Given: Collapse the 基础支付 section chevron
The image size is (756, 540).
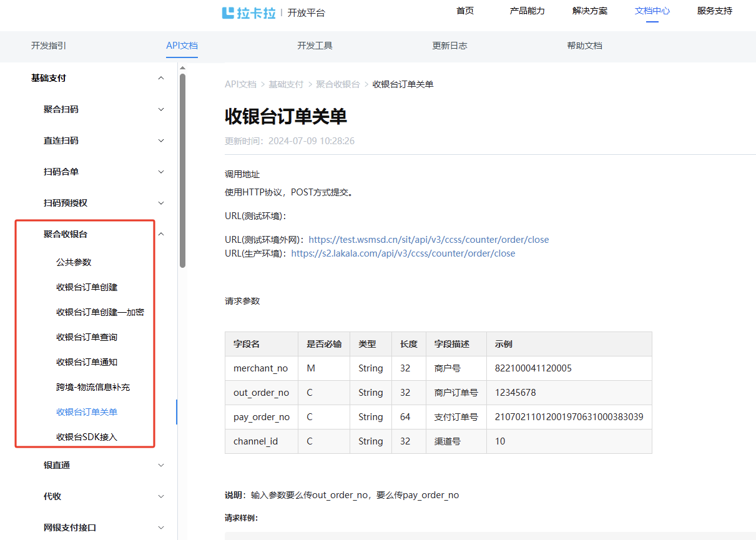Looking at the screenshot, I should click(x=161, y=78).
